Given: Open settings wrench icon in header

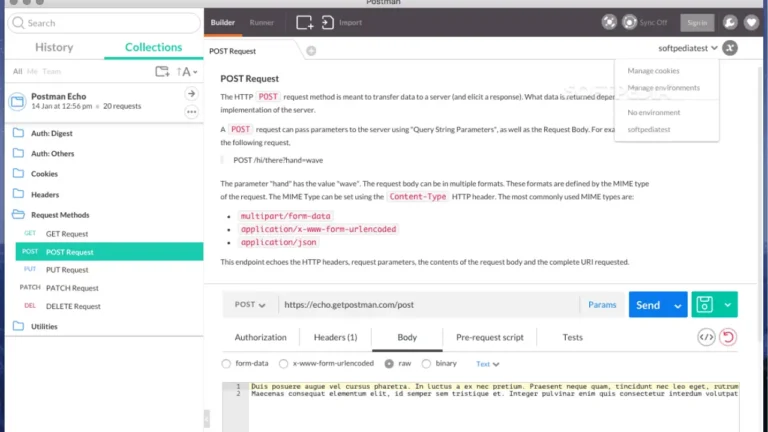Looking at the screenshot, I should (730, 23).
